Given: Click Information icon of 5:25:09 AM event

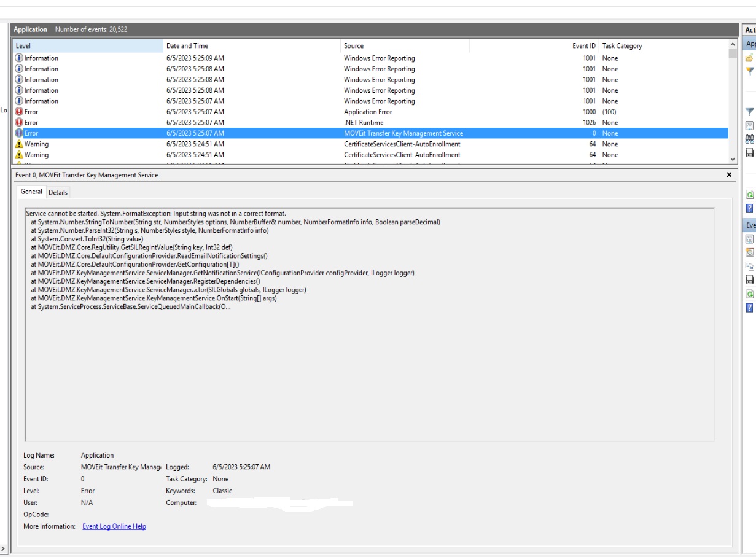Looking at the screenshot, I should (19, 58).
